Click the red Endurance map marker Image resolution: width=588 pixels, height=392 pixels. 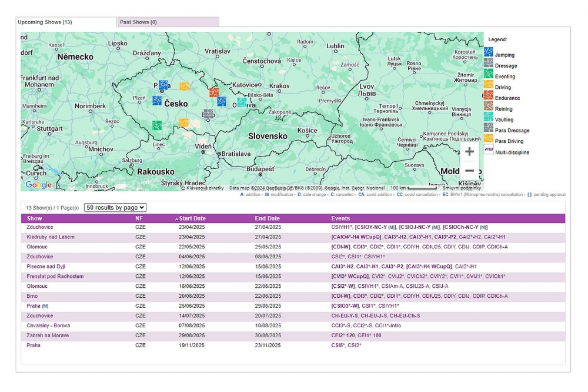(x=214, y=92)
